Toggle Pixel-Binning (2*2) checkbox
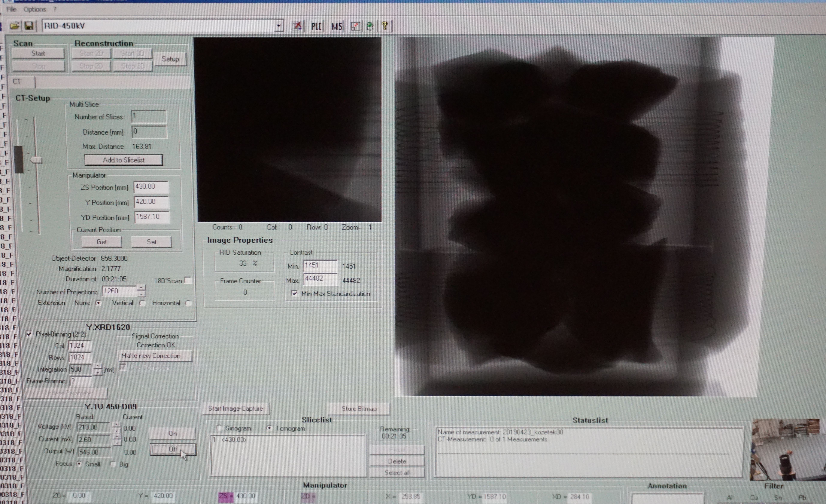826x504 pixels. [29, 334]
